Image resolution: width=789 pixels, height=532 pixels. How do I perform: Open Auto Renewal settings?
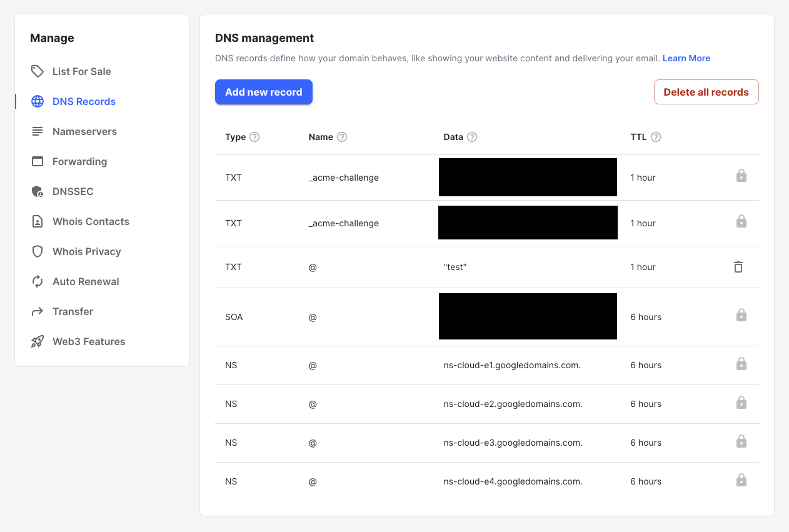coord(86,281)
